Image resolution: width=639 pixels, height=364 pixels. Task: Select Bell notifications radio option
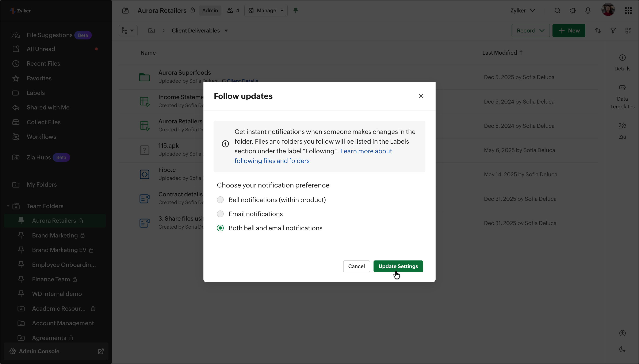220,200
